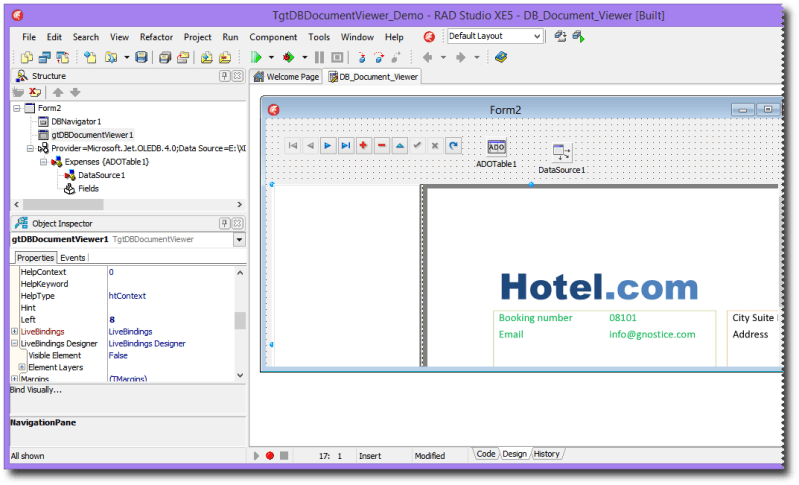This screenshot has height=485, width=799.
Task: Click the Program Reset stop icon
Action: pos(337,58)
